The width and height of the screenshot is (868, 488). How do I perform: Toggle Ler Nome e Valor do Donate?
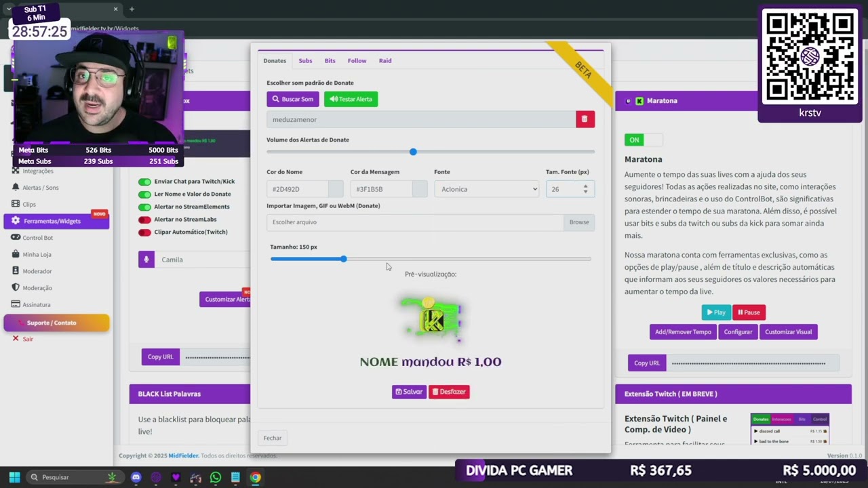pos(144,194)
